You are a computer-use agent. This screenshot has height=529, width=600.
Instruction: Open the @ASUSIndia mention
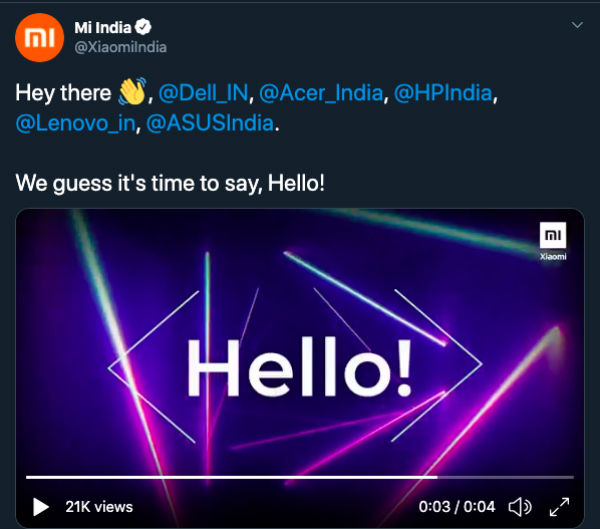(x=210, y=123)
